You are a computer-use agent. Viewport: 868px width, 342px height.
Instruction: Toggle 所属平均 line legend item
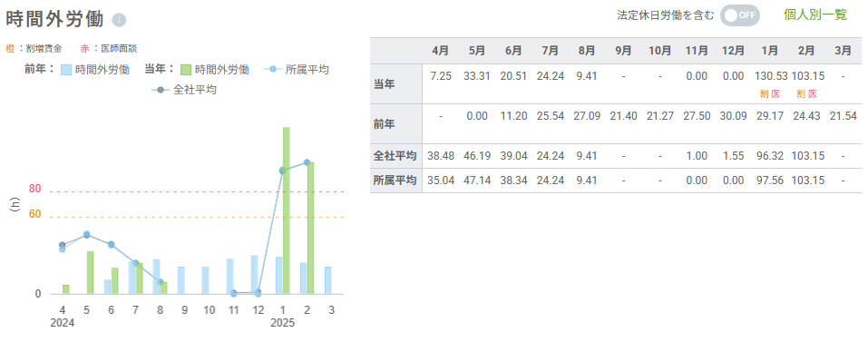297,70
